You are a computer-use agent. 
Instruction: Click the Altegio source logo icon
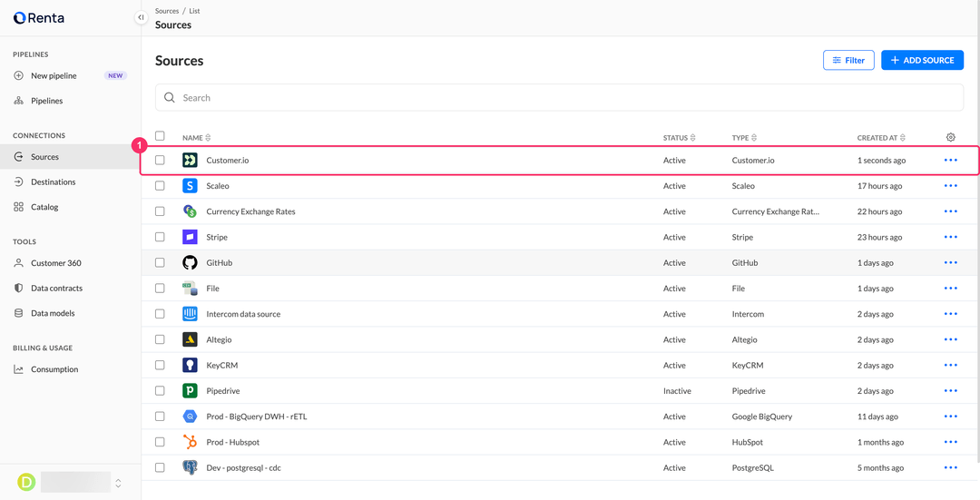tap(190, 339)
